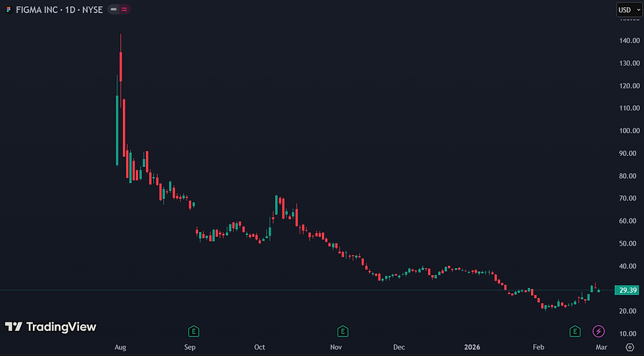Open chart settings hexagon gear icon
Image resolution: width=644 pixels, height=356 pixels.
pos(630,347)
